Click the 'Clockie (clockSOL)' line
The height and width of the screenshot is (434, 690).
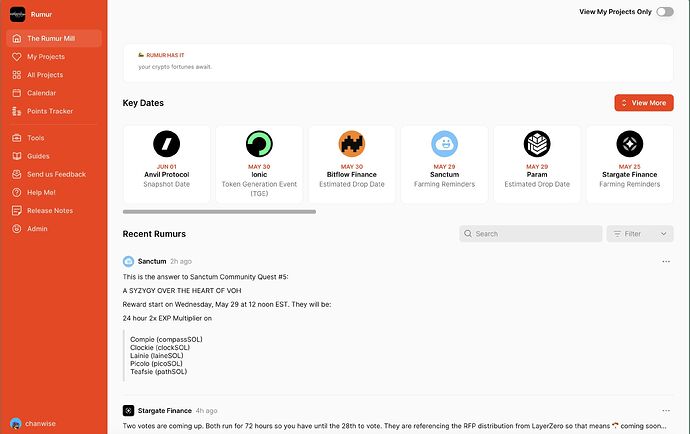point(160,347)
